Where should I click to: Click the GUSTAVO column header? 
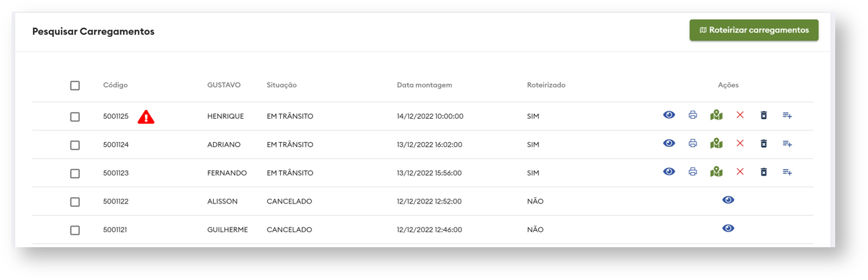click(x=224, y=85)
